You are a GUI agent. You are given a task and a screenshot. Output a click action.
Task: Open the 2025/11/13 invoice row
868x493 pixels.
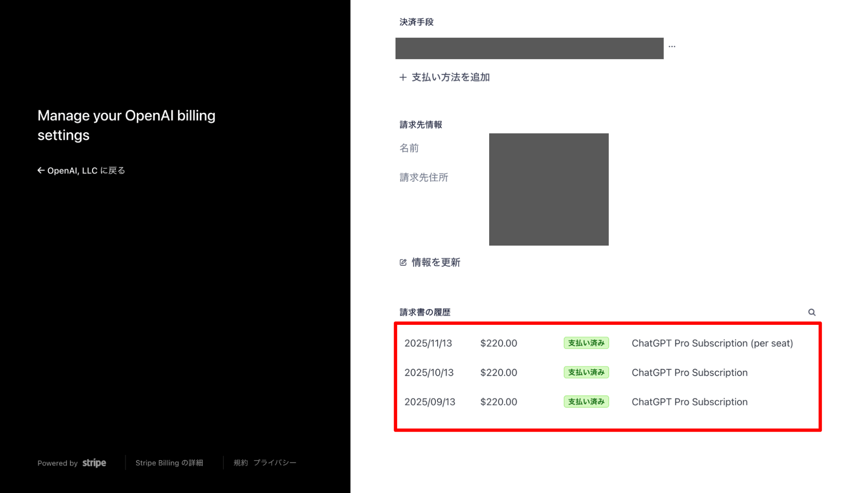[x=428, y=343]
